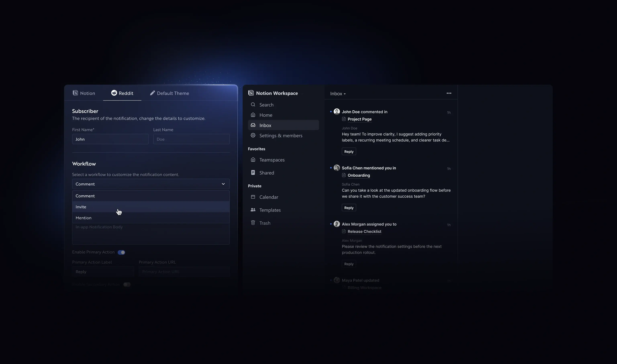Click the page icon next to Project Page
This screenshot has height=364, width=617.
(344, 119)
